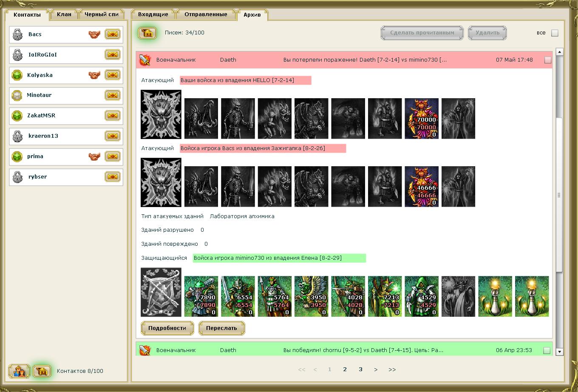Screen dimensions: 578x392
Task: Click the sword scroll icon on the defeat message
Action: click(145, 60)
